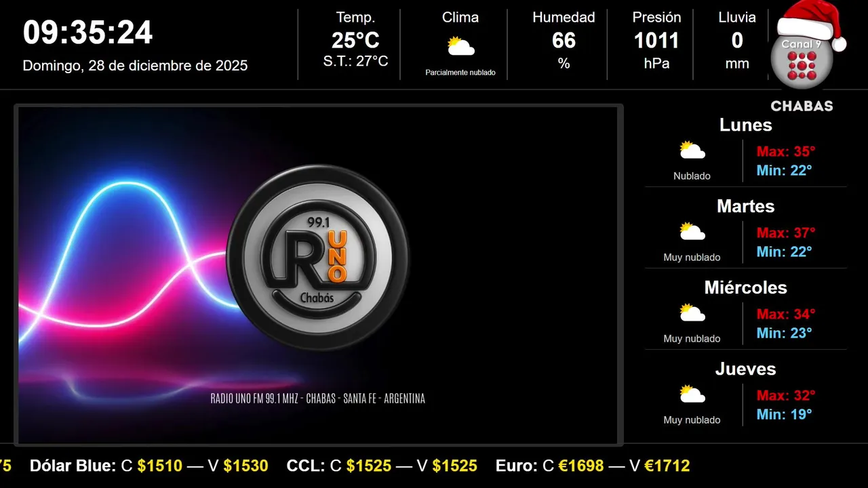Click the rain value 0

pyautogui.click(x=737, y=41)
